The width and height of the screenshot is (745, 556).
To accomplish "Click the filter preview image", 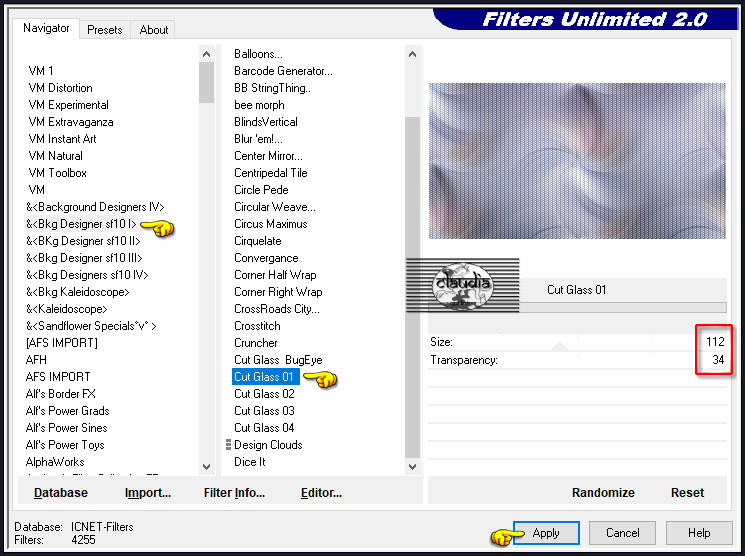I will coord(577,161).
